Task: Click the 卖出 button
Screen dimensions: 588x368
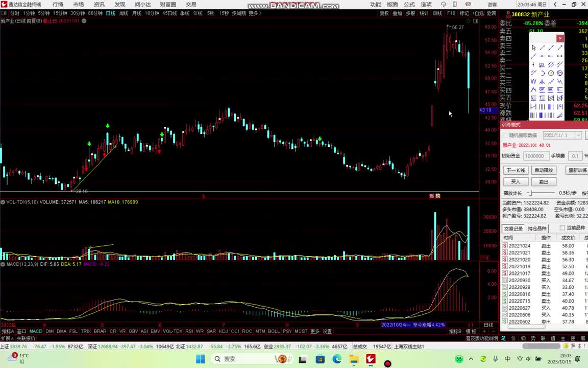Action: 544,182
